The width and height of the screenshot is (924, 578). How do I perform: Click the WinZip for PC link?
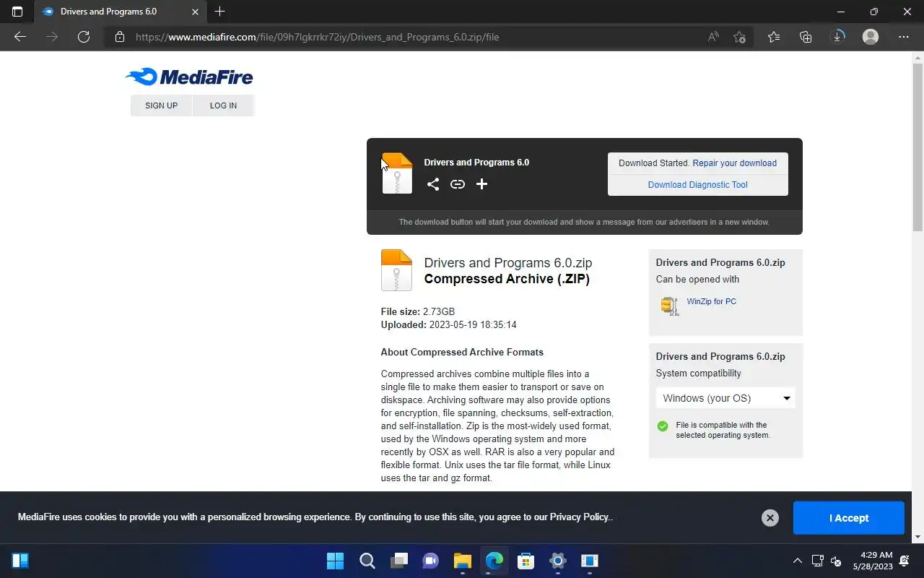click(712, 301)
